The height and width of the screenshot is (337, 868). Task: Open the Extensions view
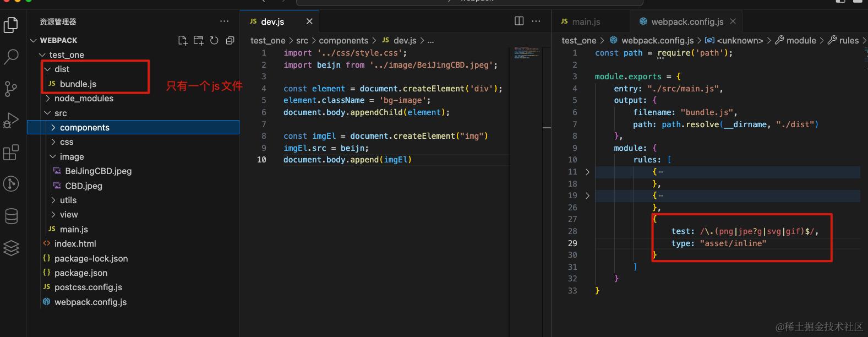point(11,152)
